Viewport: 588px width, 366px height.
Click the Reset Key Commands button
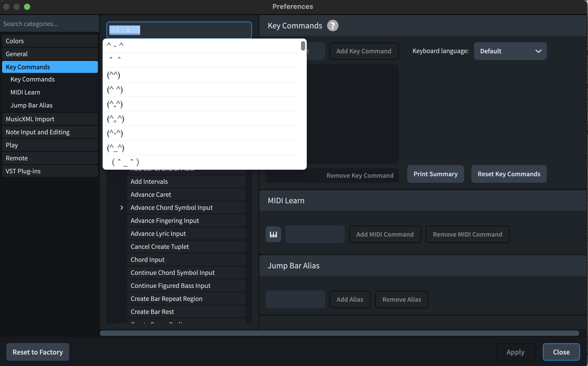[509, 174]
